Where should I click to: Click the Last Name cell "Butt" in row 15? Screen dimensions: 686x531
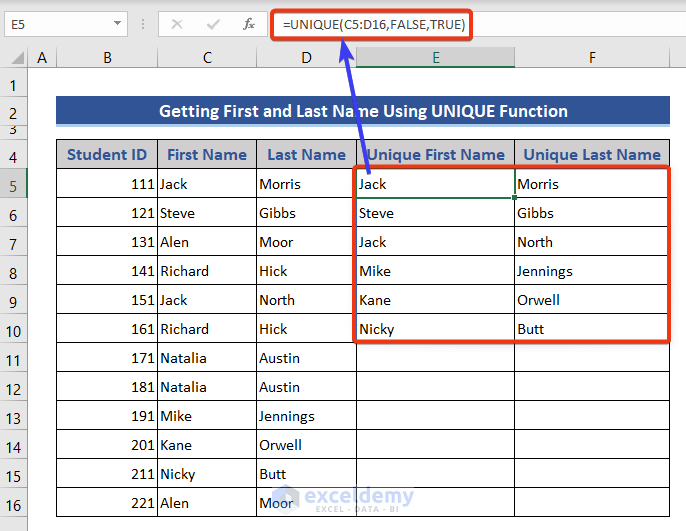tap(306, 474)
